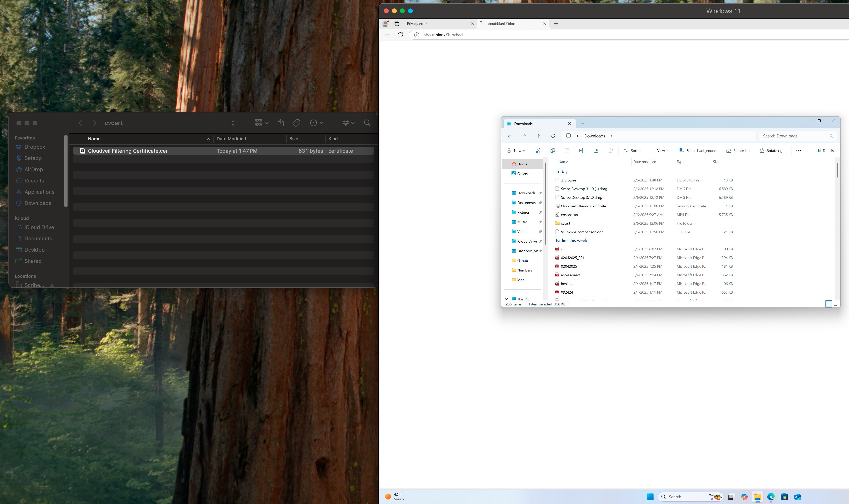Open Finder search magnifier
The height and width of the screenshot is (504, 849).
(x=367, y=123)
